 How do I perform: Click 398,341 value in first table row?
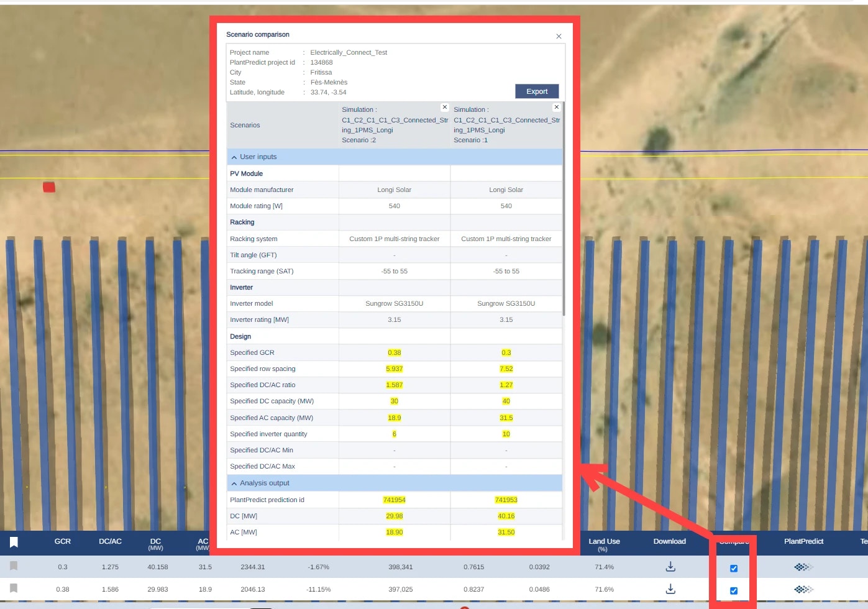coord(401,567)
